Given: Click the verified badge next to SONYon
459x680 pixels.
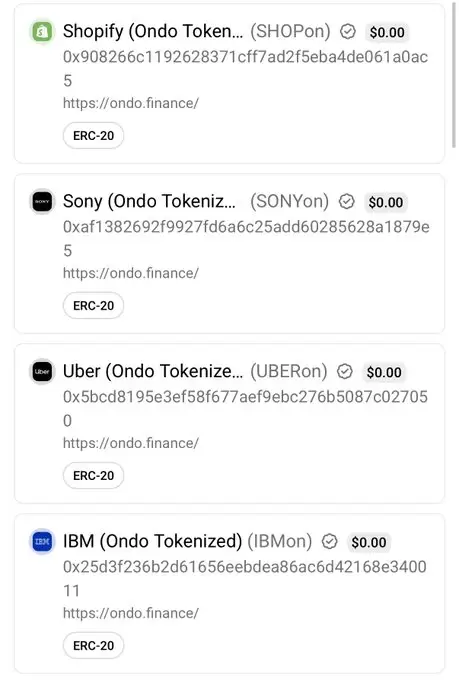Looking at the screenshot, I should (x=346, y=201).
